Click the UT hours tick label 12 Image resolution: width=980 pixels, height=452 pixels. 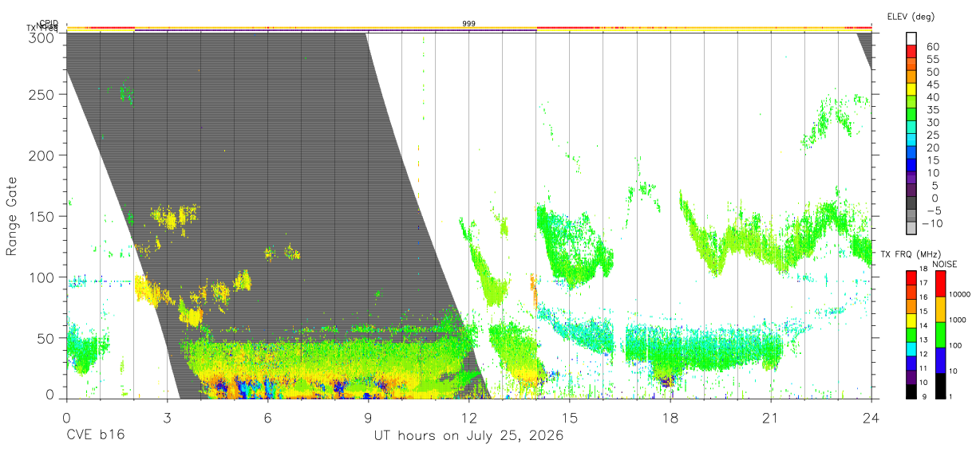point(468,418)
